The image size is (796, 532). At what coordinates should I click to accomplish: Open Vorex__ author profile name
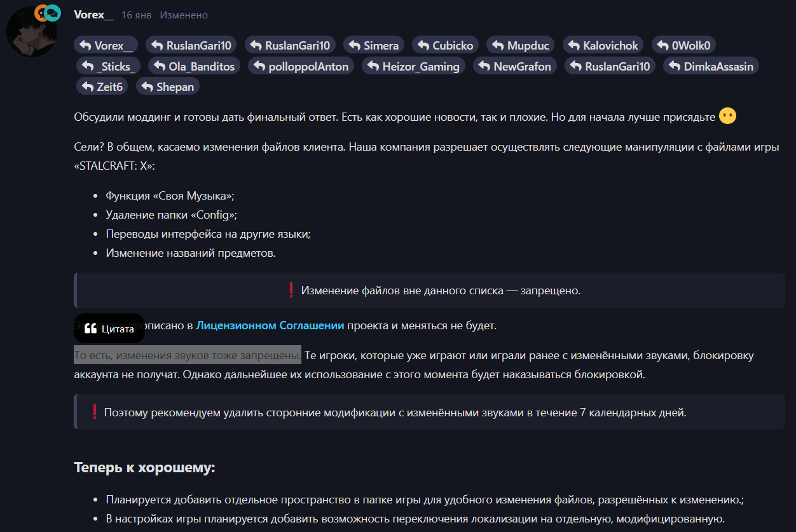(93, 15)
